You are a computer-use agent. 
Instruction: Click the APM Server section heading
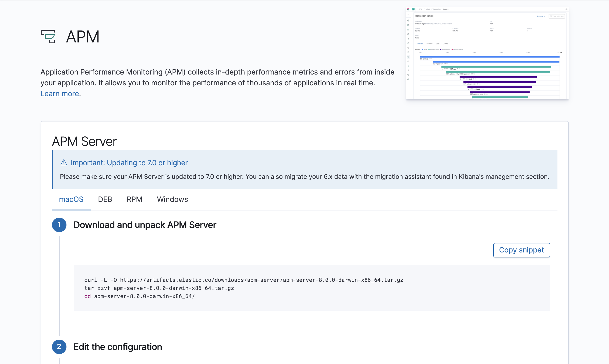pyautogui.click(x=85, y=142)
